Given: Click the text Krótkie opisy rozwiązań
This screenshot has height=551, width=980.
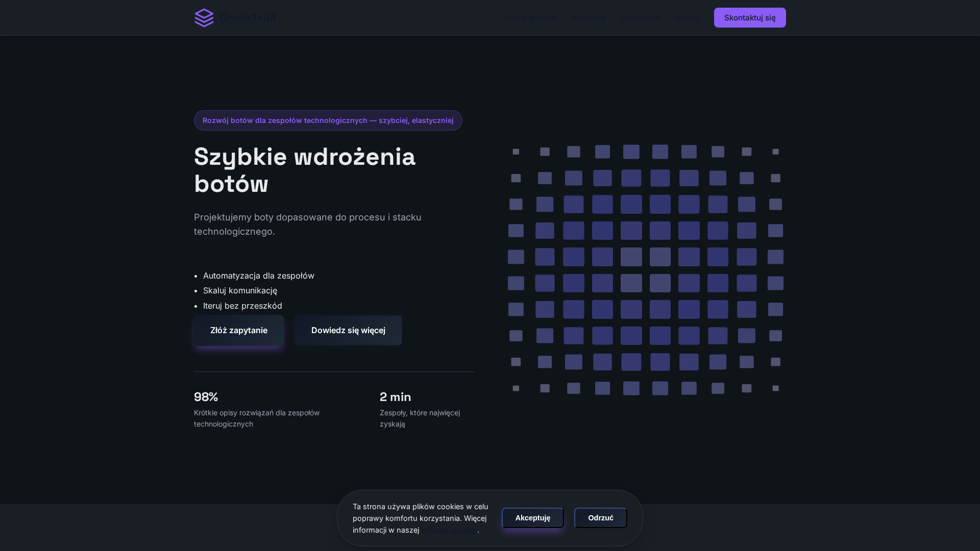Looking at the screenshot, I should [x=257, y=418].
